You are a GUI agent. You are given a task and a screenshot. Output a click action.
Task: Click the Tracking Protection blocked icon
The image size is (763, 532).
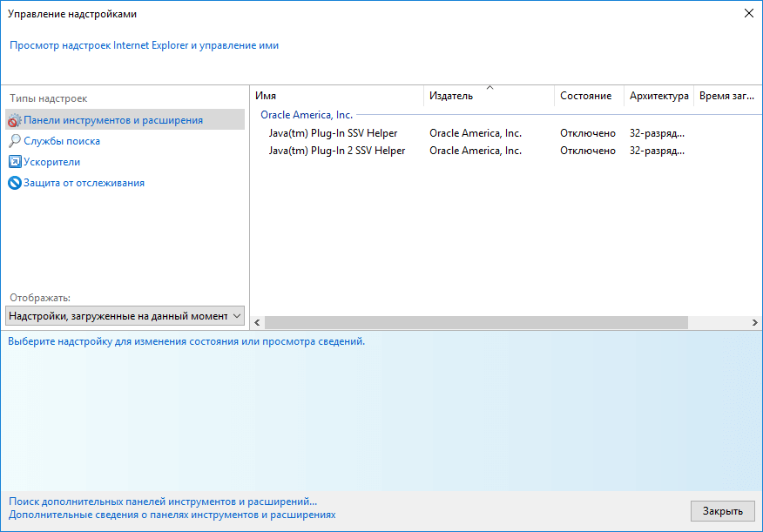15,183
